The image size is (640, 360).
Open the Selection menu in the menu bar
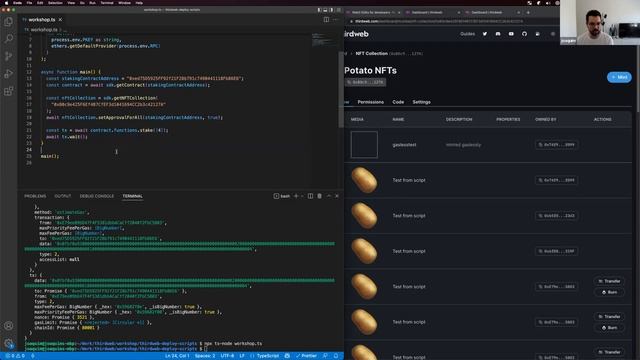tap(55, 2)
